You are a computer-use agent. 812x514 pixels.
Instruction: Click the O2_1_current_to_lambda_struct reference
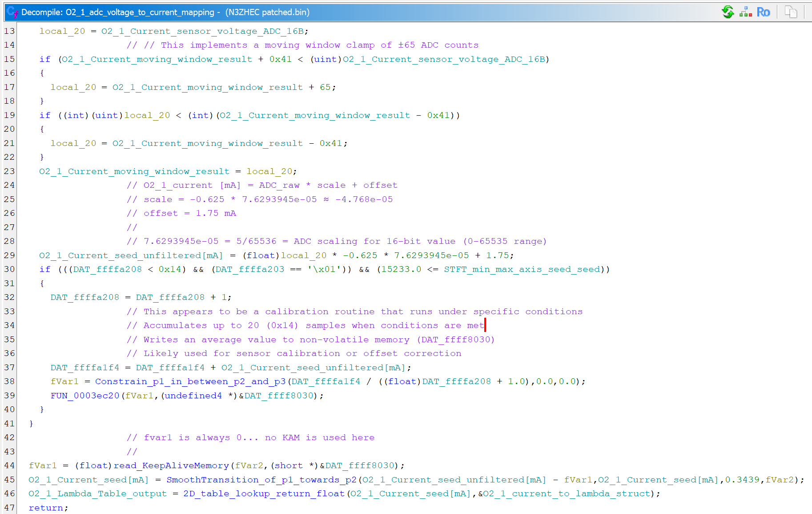pyautogui.click(x=565, y=494)
